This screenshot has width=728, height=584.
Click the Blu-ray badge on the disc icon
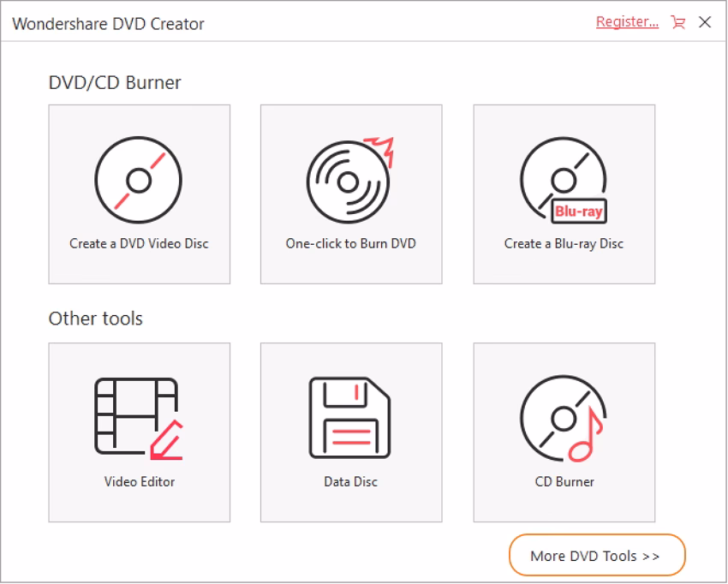[x=577, y=211]
